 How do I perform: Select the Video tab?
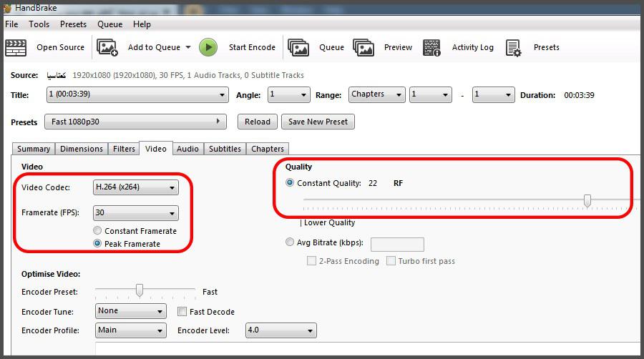click(x=156, y=149)
